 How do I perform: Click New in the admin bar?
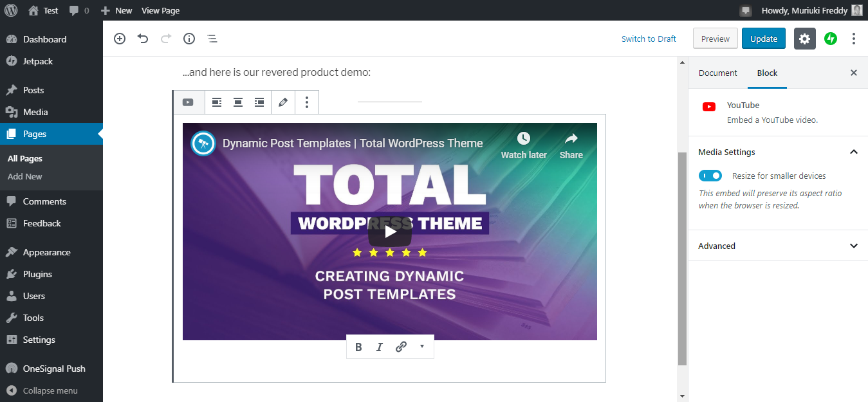tap(116, 10)
